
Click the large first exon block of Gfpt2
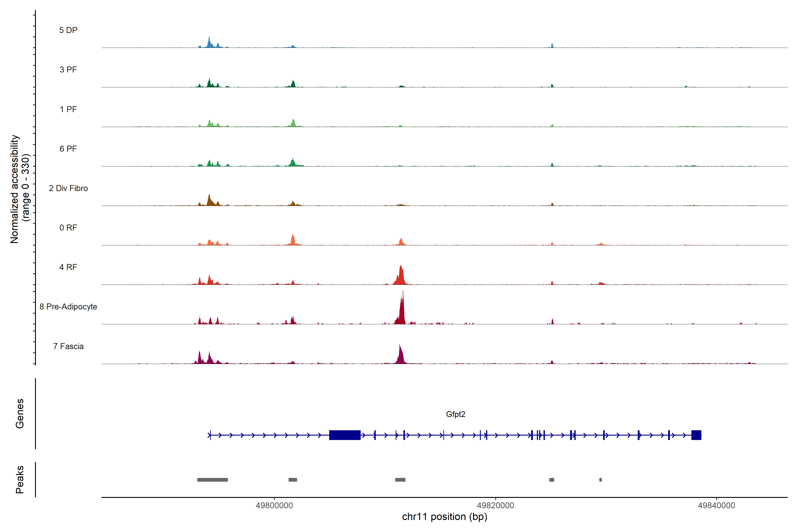click(x=345, y=435)
